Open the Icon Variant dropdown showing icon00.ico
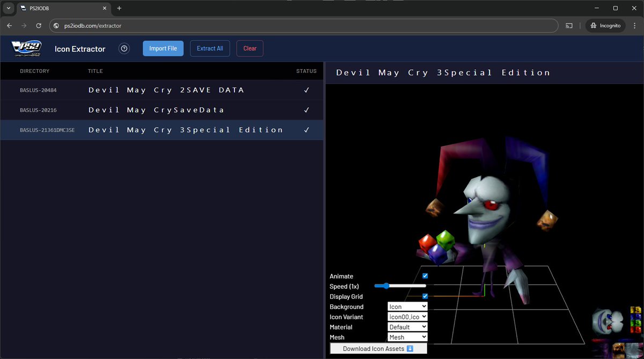The width and height of the screenshot is (644, 359). (407, 317)
